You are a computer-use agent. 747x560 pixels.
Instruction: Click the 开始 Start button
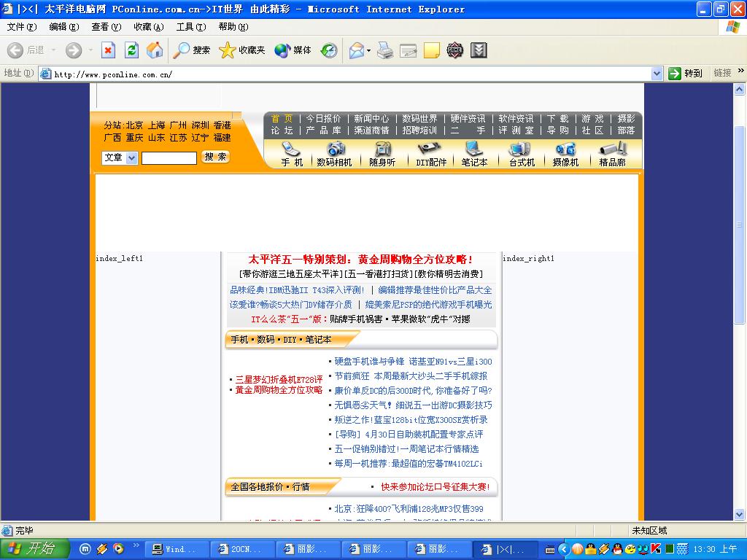click(x=34, y=549)
